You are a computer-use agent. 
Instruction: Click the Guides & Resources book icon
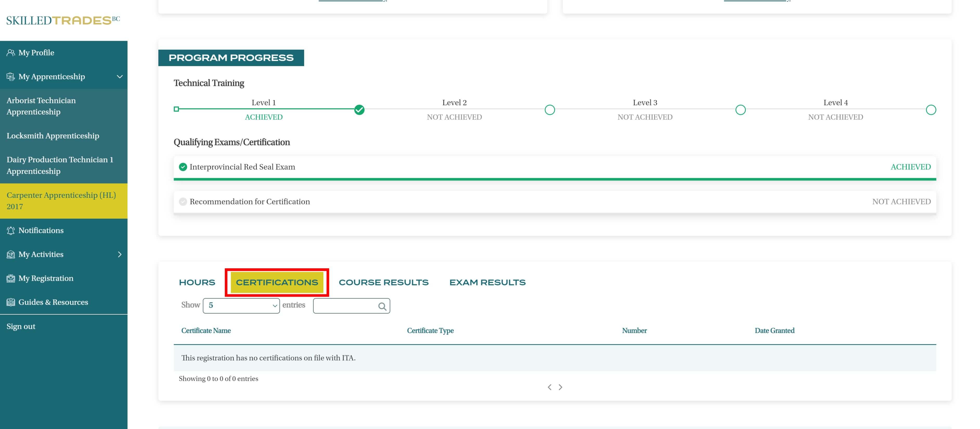click(11, 302)
